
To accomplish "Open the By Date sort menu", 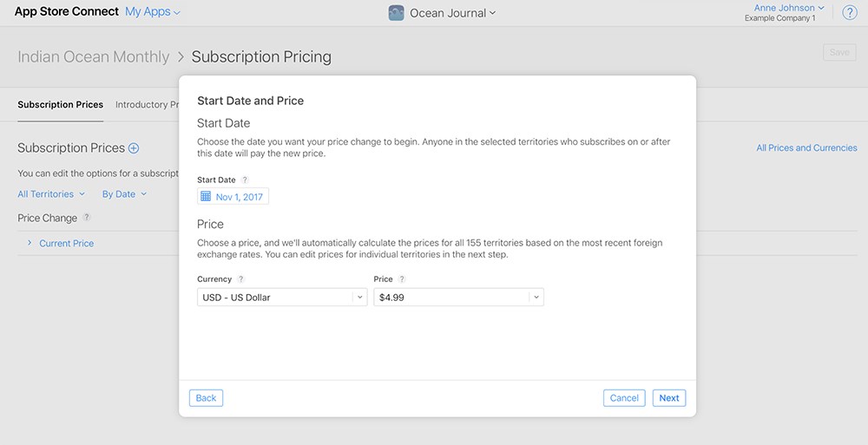I will tap(124, 194).
